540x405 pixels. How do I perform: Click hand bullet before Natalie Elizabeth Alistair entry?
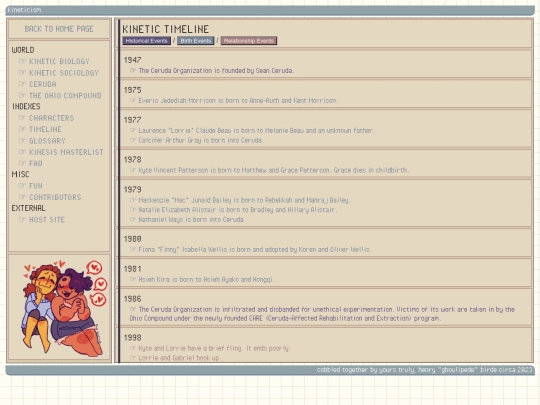[133, 209]
